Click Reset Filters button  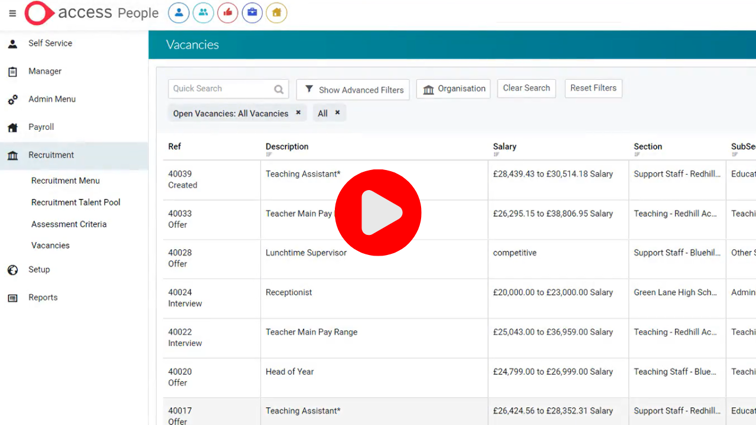594,88
